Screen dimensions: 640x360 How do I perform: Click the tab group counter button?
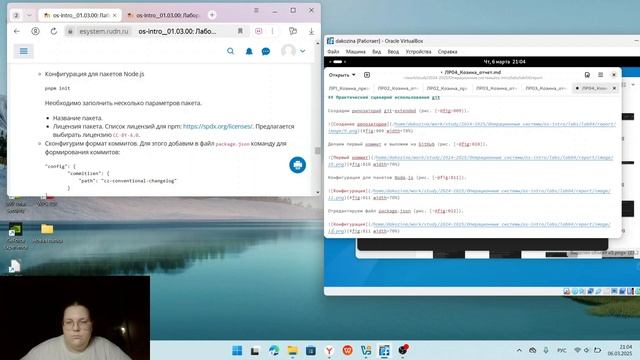point(16,15)
